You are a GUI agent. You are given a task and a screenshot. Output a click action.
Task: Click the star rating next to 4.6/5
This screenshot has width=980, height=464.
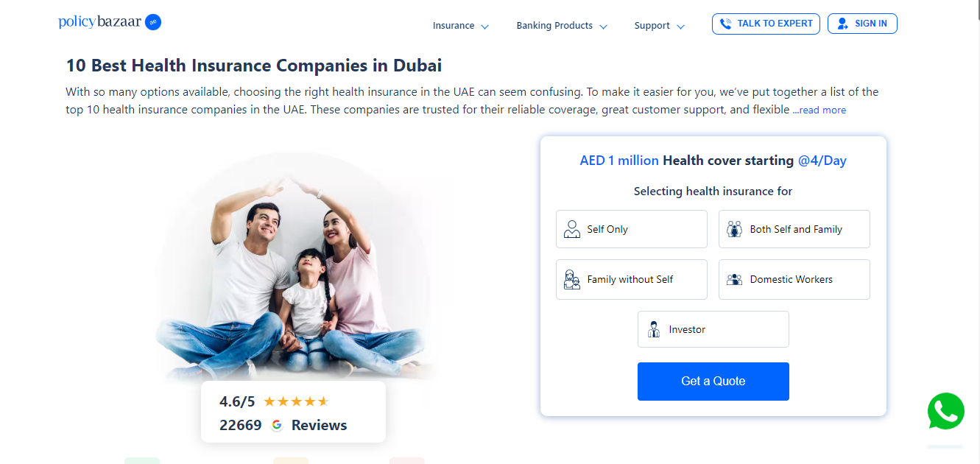click(x=296, y=401)
